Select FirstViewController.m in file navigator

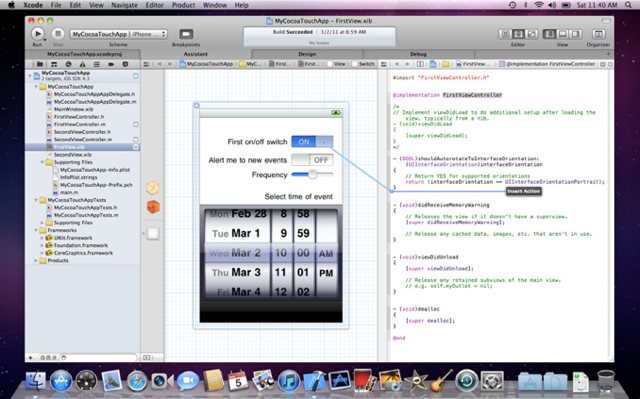pyautogui.click(x=80, y=124)
